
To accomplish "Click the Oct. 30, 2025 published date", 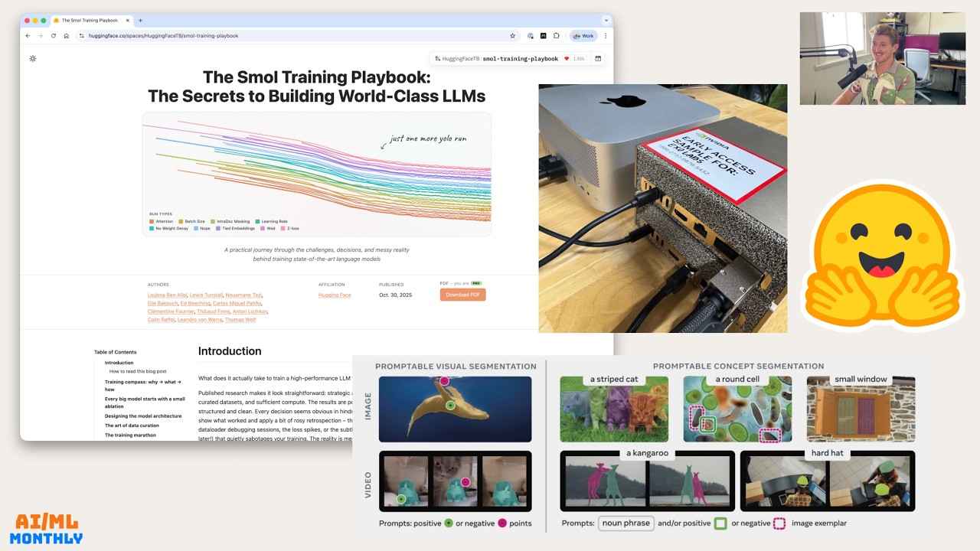I will (x=395, y=295).
